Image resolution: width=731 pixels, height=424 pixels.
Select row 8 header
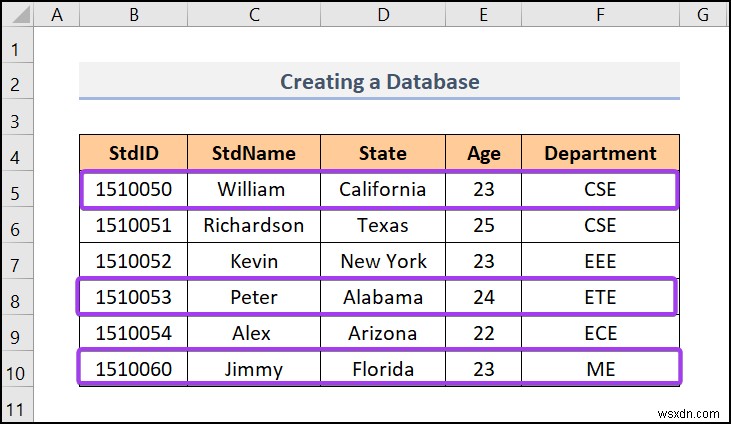tap(17, 297)
